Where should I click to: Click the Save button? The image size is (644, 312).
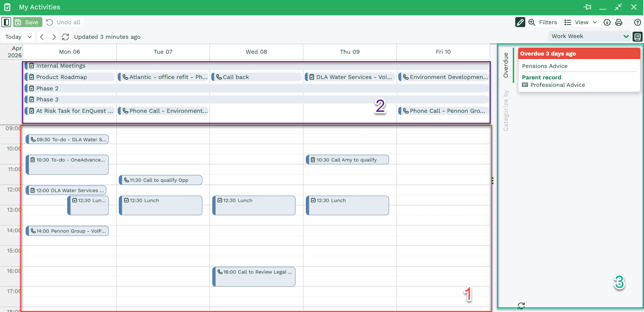(28, 22)
